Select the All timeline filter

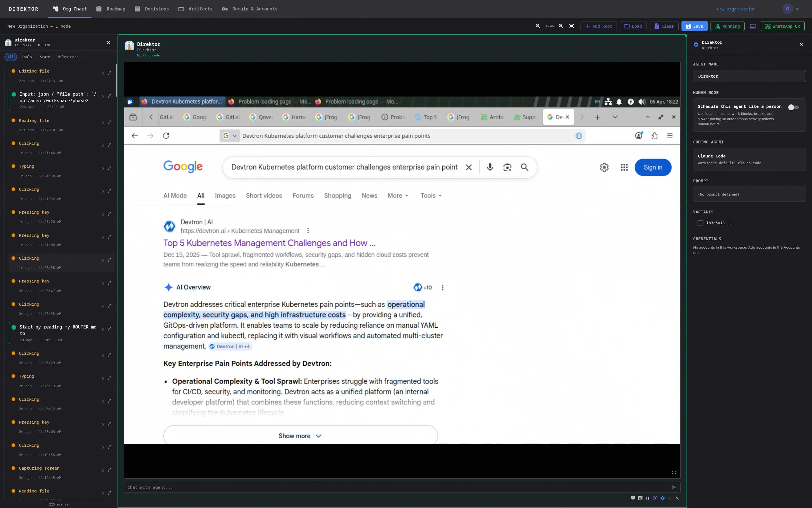pyautogui.click(x=11, y=57)
